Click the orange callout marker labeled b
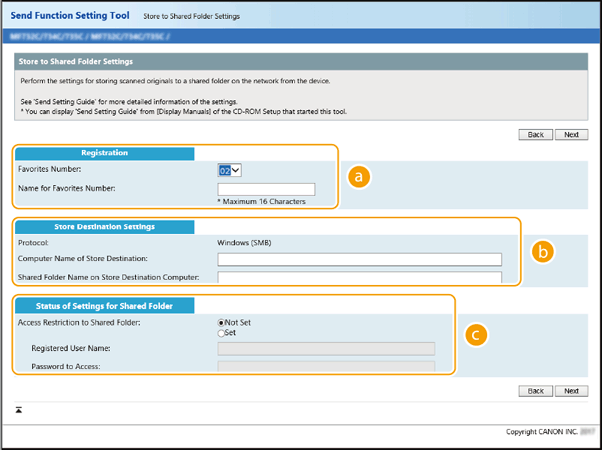The image size is (602, 450). (x=543, y=252)
